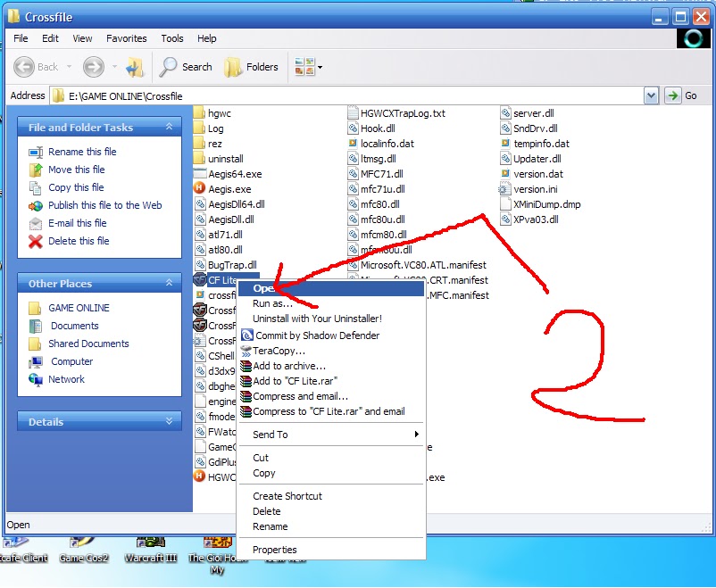Screen dimensions: 716x588
Task: Collapse File and Folder Tasks panel
Action: pos(169,127)
